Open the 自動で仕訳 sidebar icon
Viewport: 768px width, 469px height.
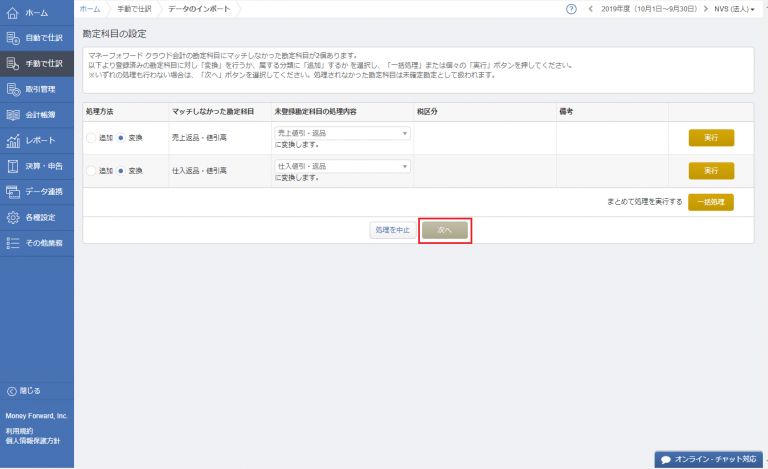pyautogui.click(x=13, y=39)
